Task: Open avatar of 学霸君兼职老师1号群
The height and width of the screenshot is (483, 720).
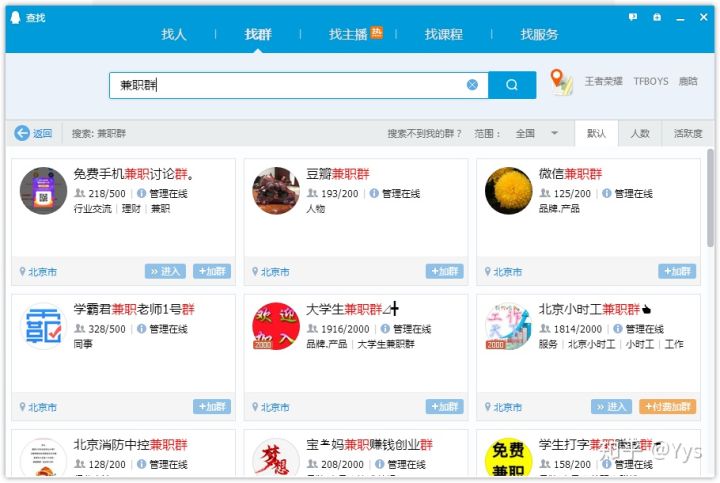Action: pyautogui.click(x=43, y=326)
